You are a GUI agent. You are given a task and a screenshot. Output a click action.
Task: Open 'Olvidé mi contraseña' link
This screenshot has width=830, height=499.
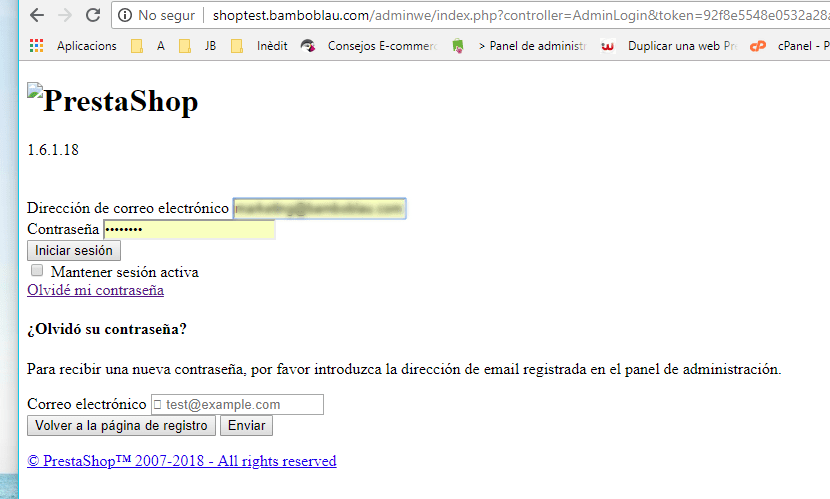[95, 290]
